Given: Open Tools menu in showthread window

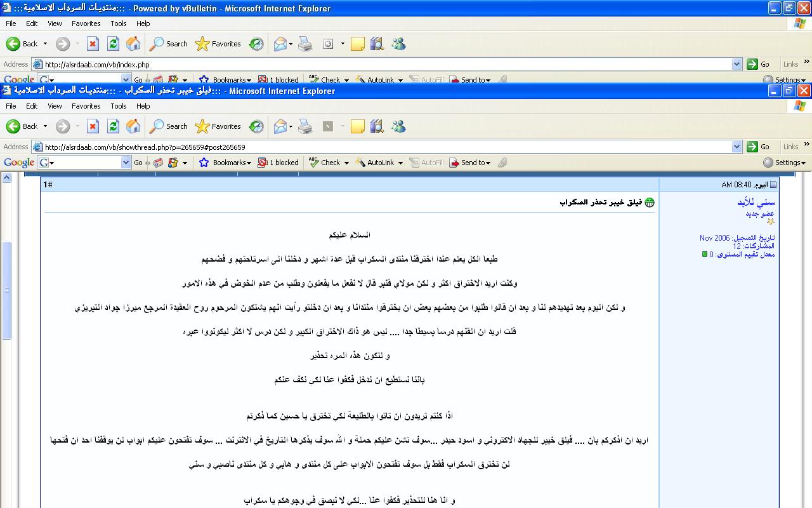Looking at the screenshot, I should (x=119, y=106).
